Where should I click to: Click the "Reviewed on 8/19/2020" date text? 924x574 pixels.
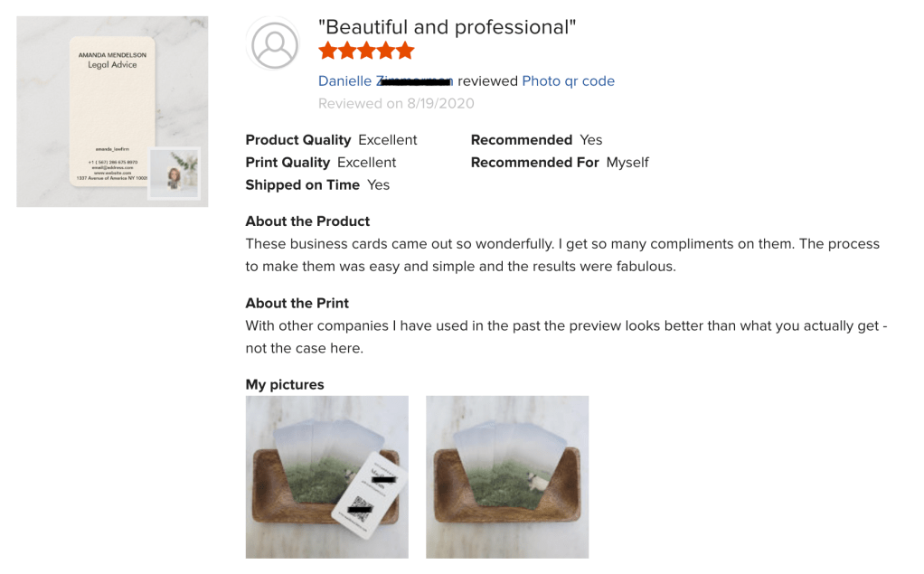click(396, 103)
